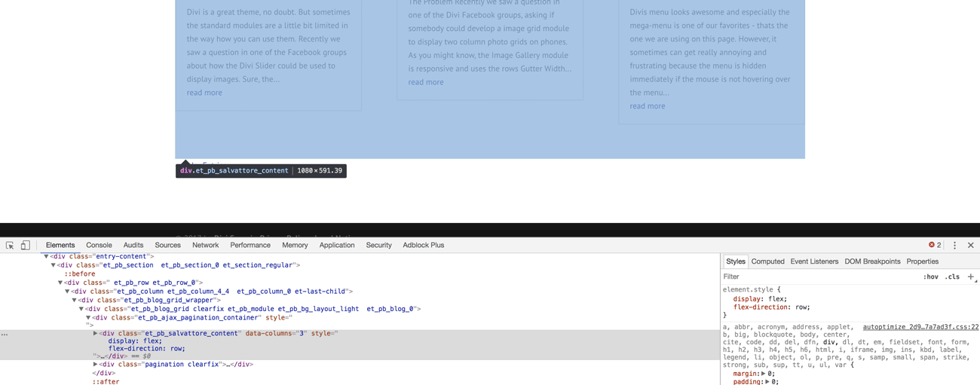Expand the pagination clearfix div node
The image size is (980, 385).
pos(96,365)
